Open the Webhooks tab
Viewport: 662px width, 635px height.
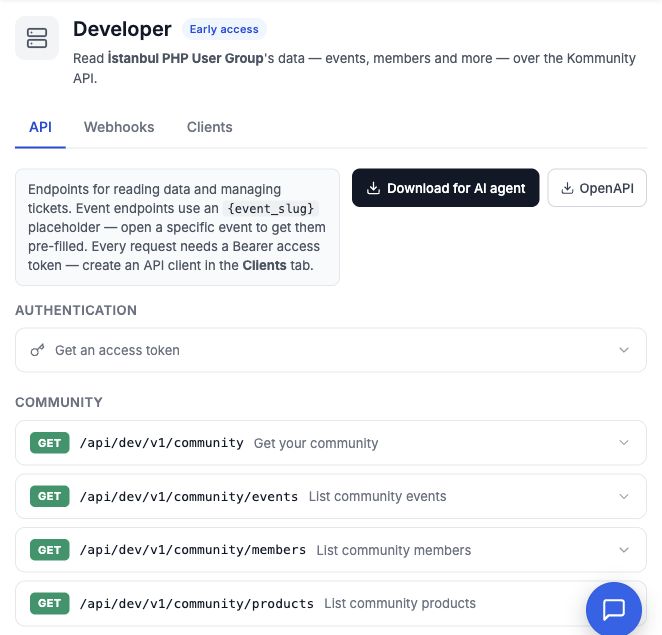[x=119, y=127]
